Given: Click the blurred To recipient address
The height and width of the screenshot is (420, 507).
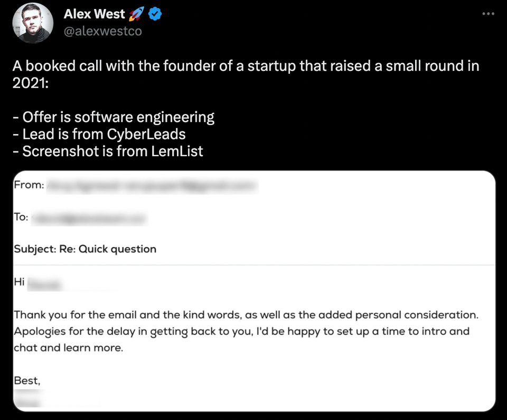Looking at the screenshot, I should click(88, 217).
